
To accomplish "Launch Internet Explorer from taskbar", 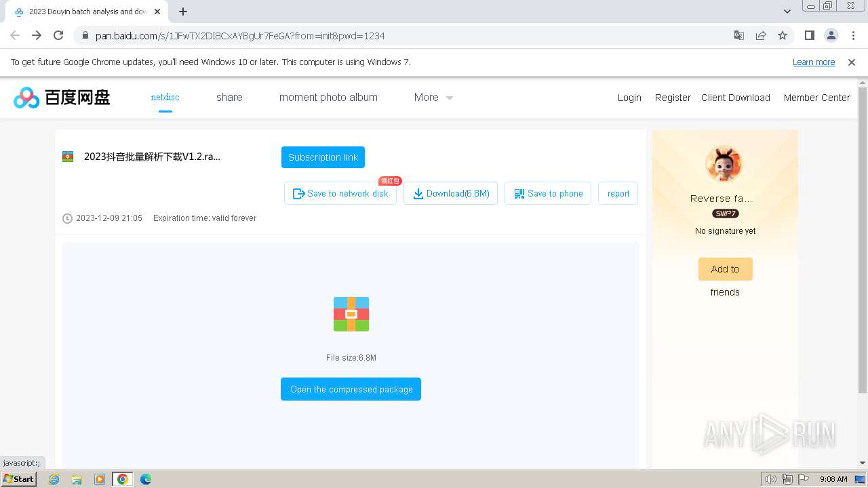I will (x=54, y=479).
